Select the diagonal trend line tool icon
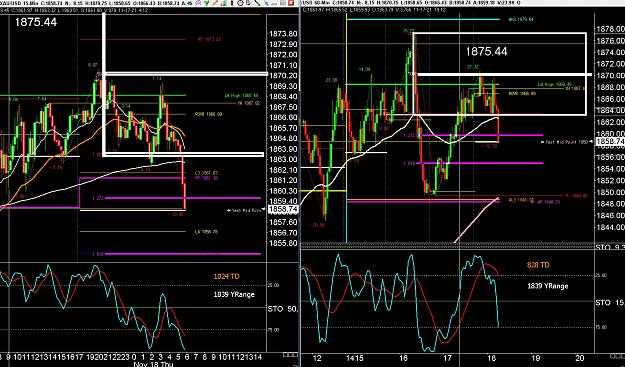This screenshot has width=625, height=367. (x=257, y=3)
